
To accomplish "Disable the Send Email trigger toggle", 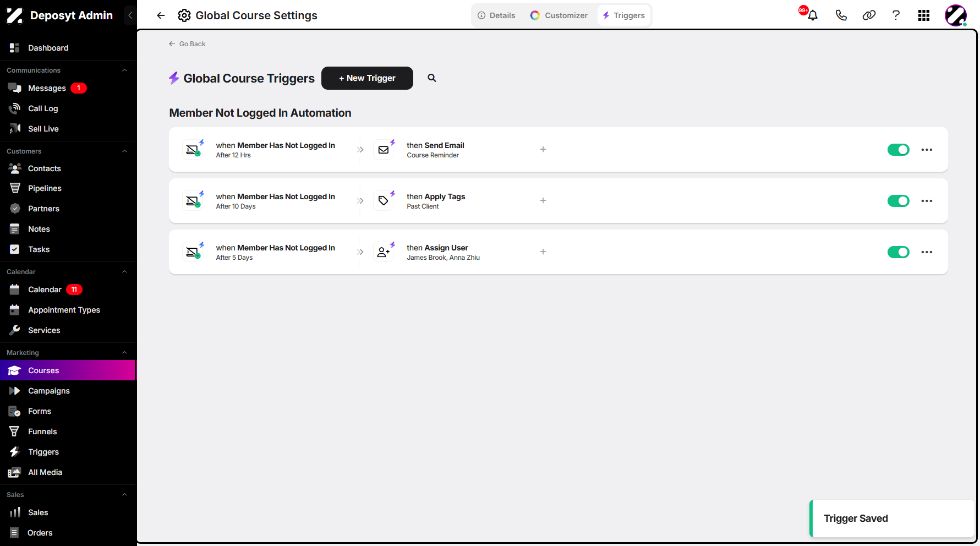I will (x=899, y=150).
